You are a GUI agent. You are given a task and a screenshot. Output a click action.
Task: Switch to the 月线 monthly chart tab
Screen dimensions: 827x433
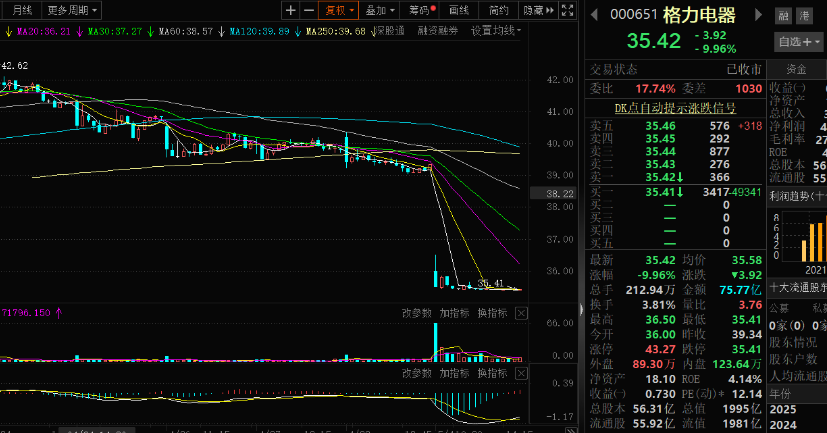point(22,11)
